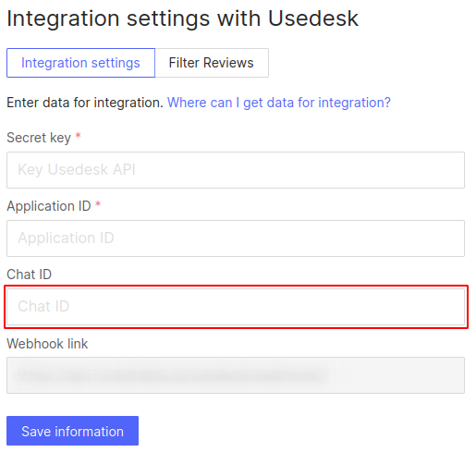
Task: Focus the Secret key input field
Action: click(x=236, y=170)
